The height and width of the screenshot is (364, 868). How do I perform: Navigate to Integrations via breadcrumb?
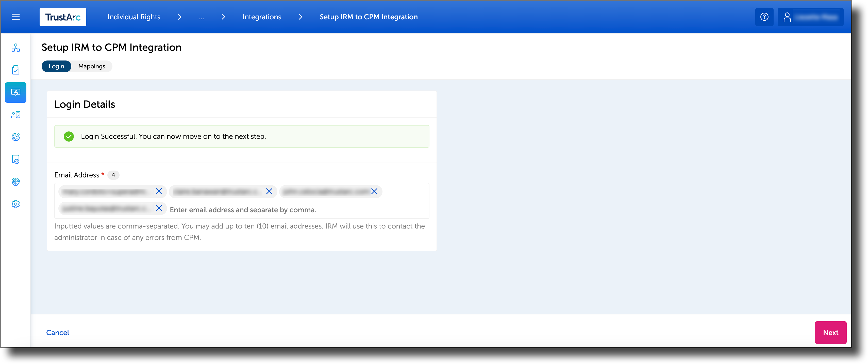[261, 17]
